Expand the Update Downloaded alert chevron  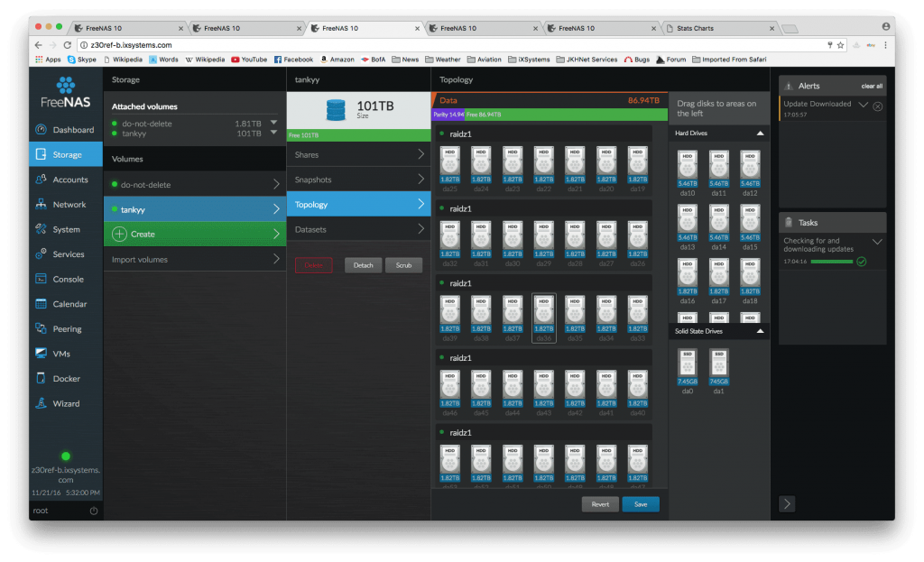pyautogui.click(x=863, y=105)
